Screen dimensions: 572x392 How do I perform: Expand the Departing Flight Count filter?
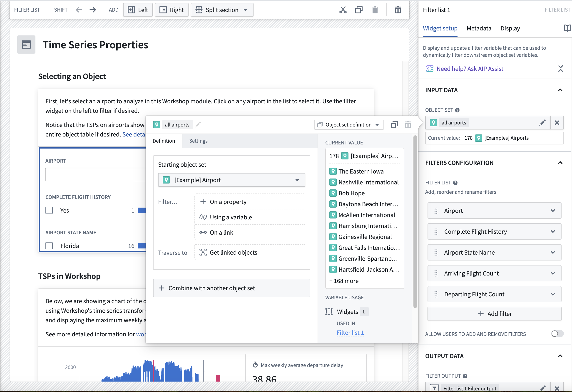pos(553,294)
